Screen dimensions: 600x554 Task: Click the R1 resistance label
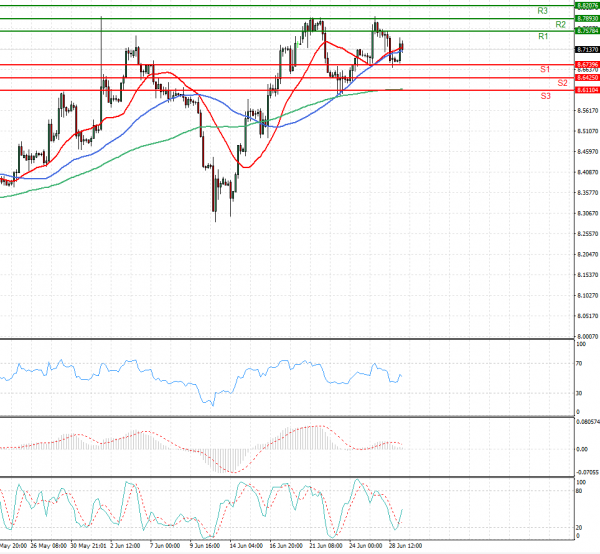(543, 36)
